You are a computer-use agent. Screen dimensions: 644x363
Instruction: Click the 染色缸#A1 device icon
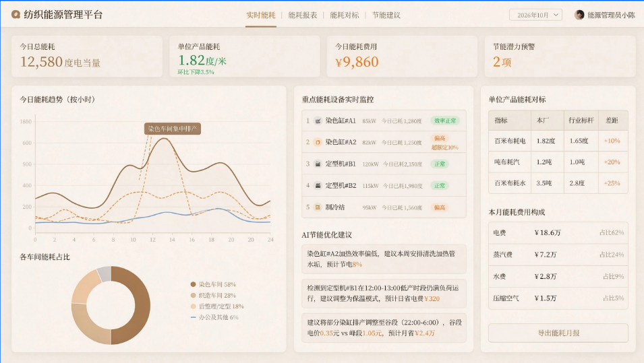click(318, 121)
